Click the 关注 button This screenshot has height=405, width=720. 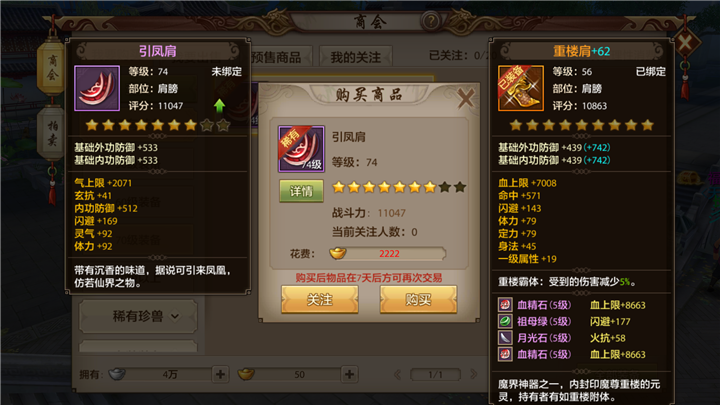tap(320, 299)
